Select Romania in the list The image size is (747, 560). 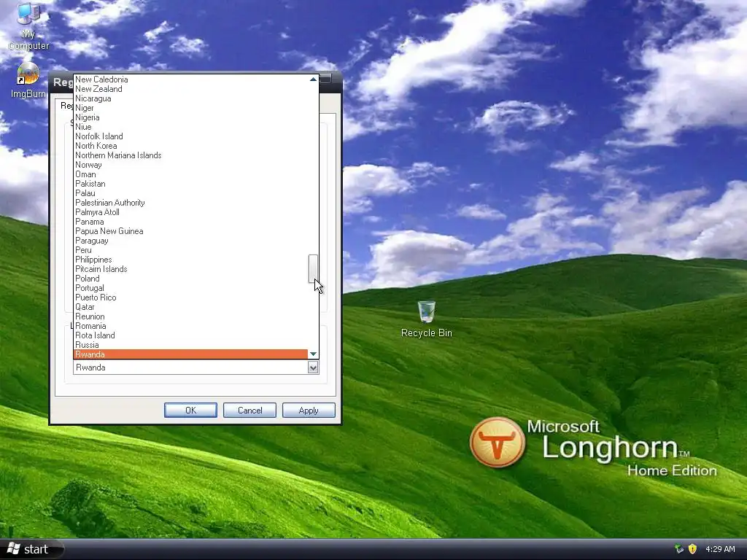[x=190, y=326]
